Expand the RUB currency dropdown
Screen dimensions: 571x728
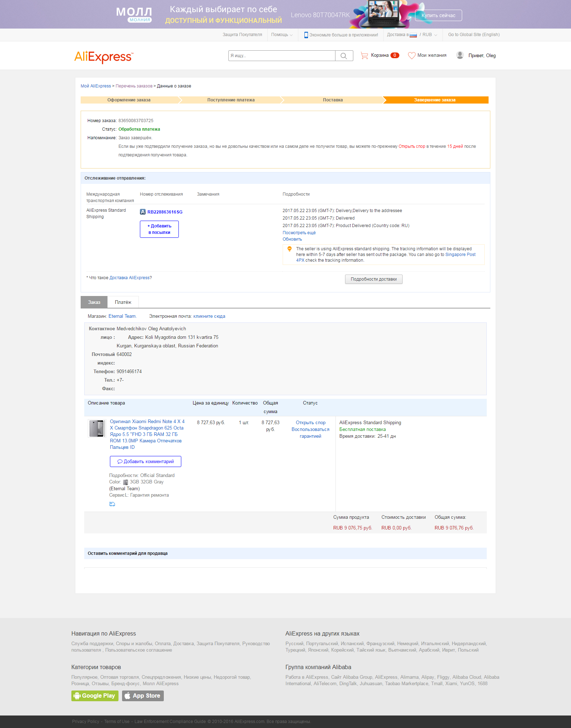click(x=430, y=35)
